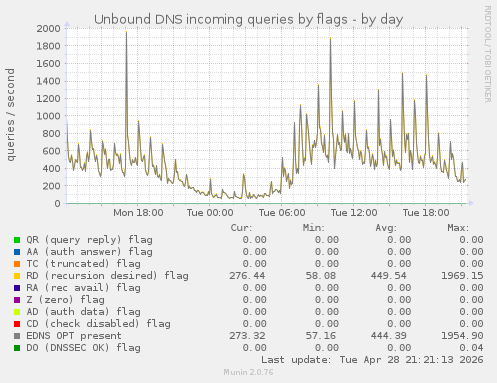Click the 'Tue 12:00' x-axis label
497x383 pixels.
pos(354,213)
